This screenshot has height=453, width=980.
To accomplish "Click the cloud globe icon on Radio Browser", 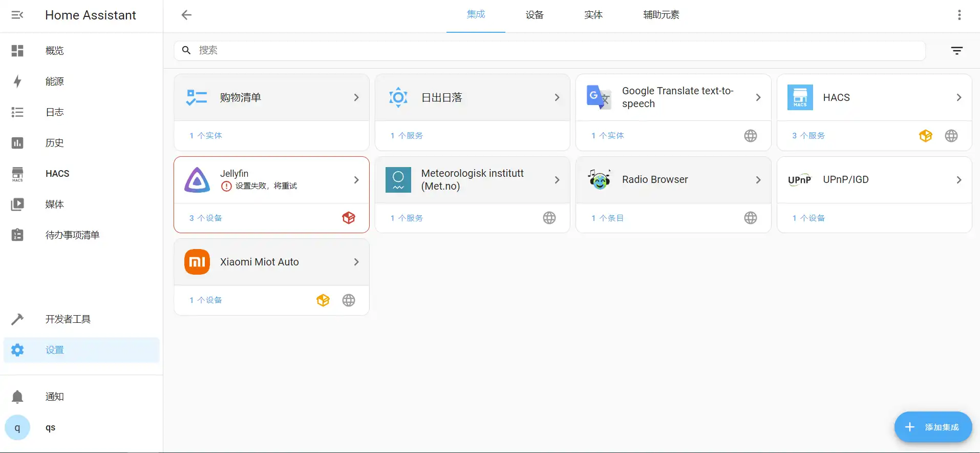I will [x=750, y=218].
